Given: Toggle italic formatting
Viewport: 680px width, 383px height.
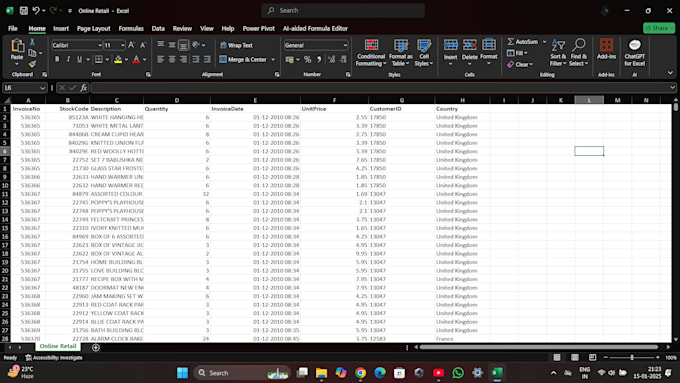Looking at the screenshot, I should tap(68, 59).
